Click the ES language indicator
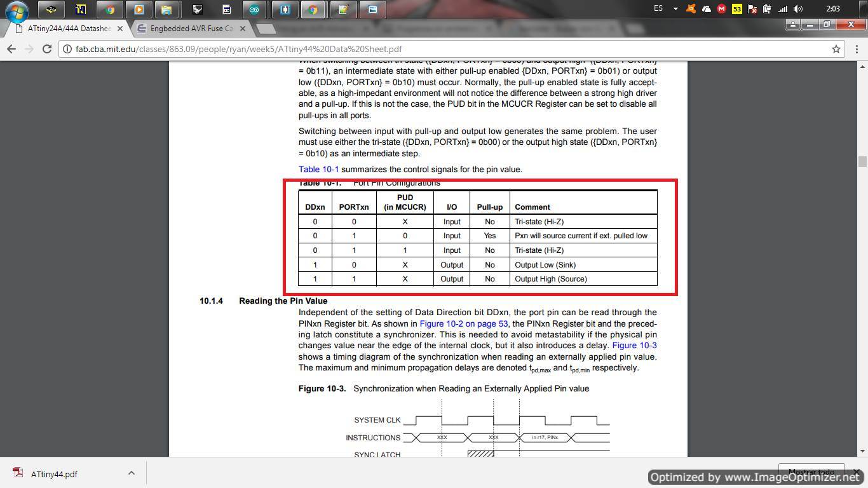The height and width of the screenshot is (488, 868). pos(658,8)
